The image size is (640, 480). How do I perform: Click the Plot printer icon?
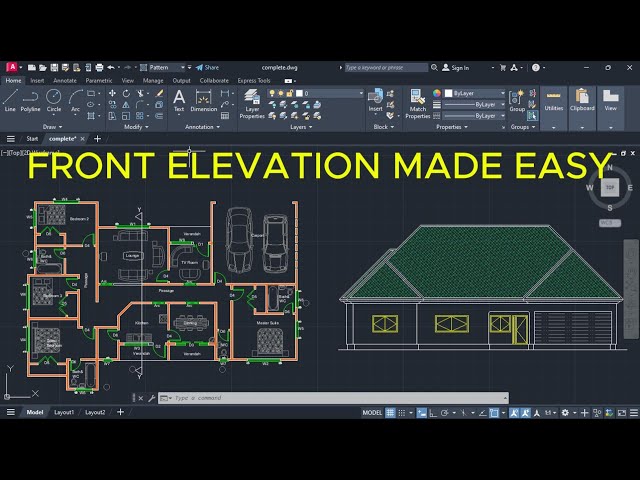tap(99, 67)
